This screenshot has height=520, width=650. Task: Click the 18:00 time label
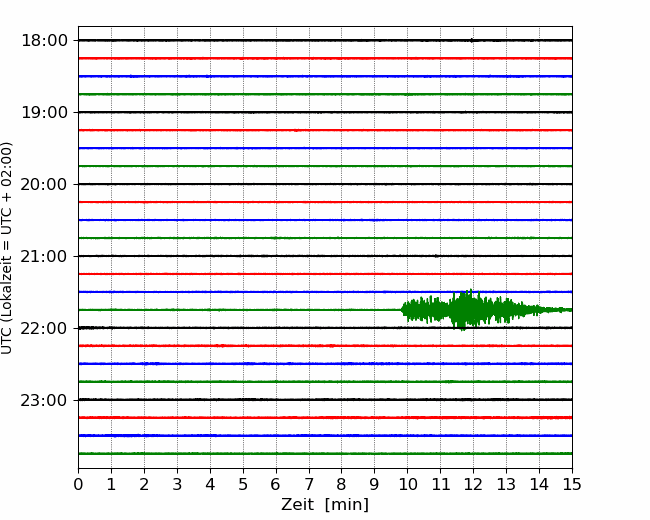coord(44,41)
